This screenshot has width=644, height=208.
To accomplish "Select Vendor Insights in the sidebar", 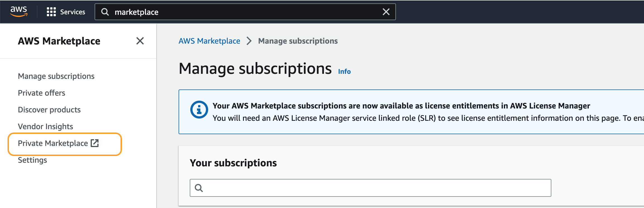I will coord(45,126).
